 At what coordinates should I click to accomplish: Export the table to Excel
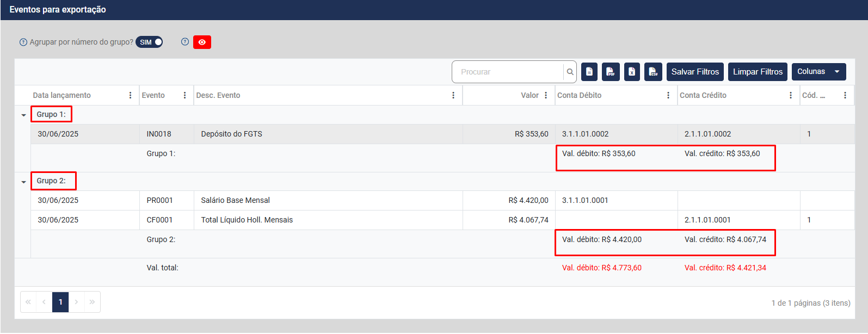pos(632,72)
